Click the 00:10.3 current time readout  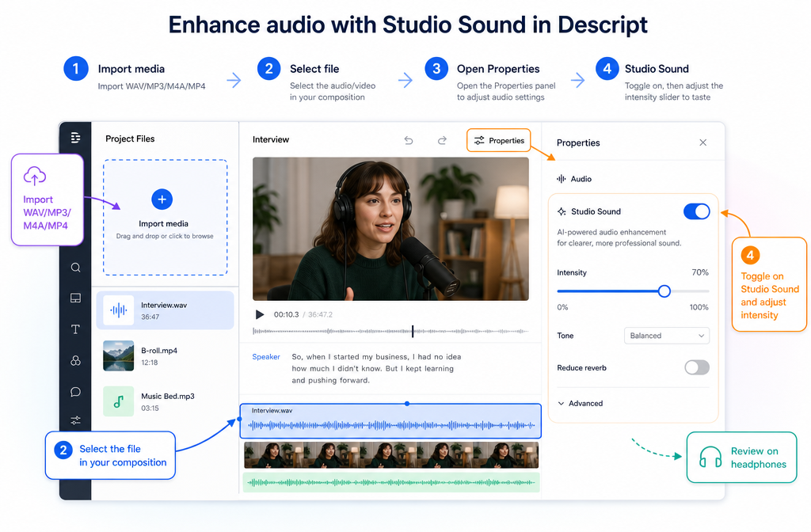click(x=286, y=314)
